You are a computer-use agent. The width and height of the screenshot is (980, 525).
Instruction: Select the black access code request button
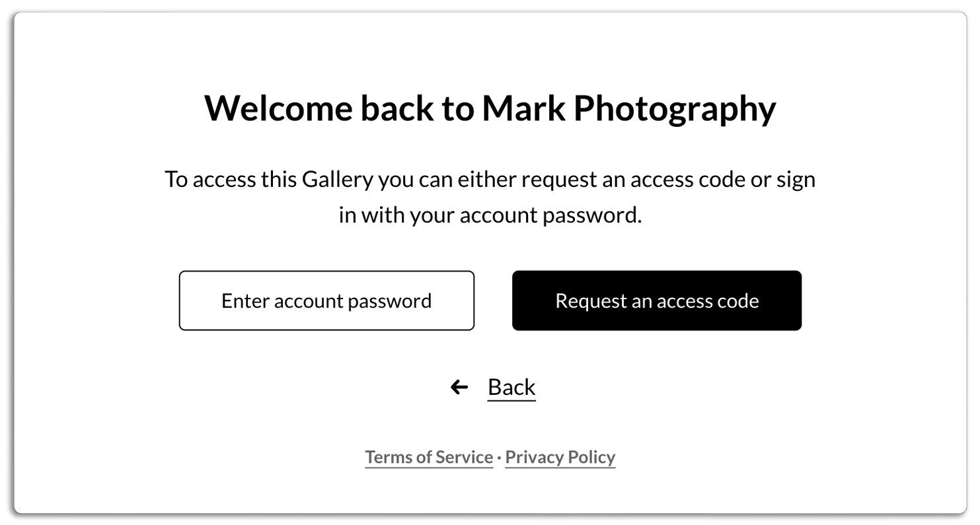pos(656,300)
